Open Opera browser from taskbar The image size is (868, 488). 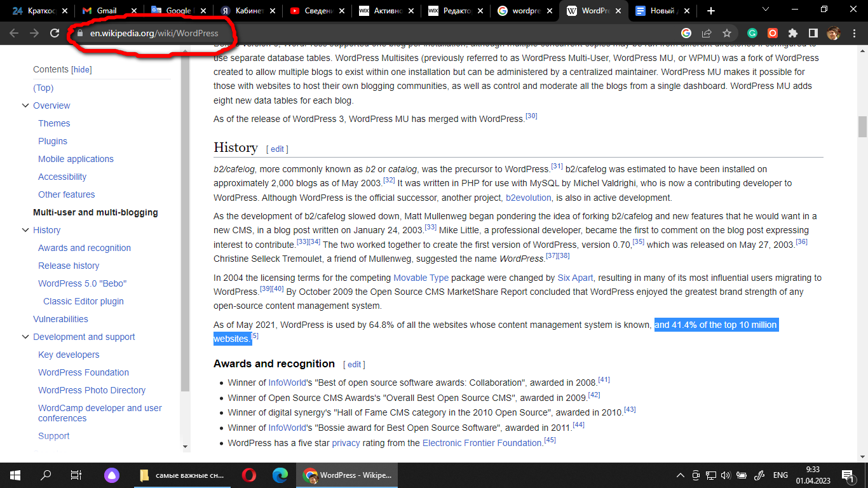[x=249, y=475]
